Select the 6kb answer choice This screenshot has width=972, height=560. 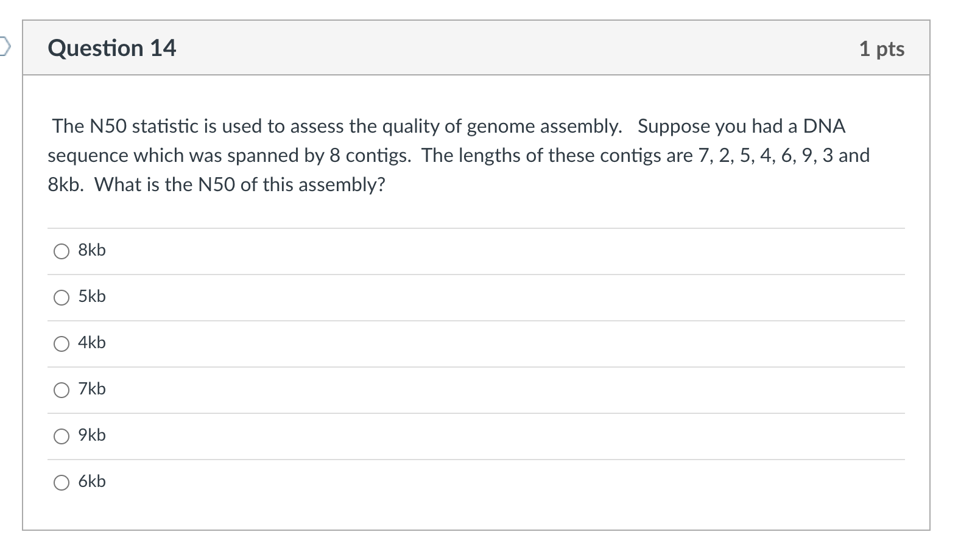[62, 482]
